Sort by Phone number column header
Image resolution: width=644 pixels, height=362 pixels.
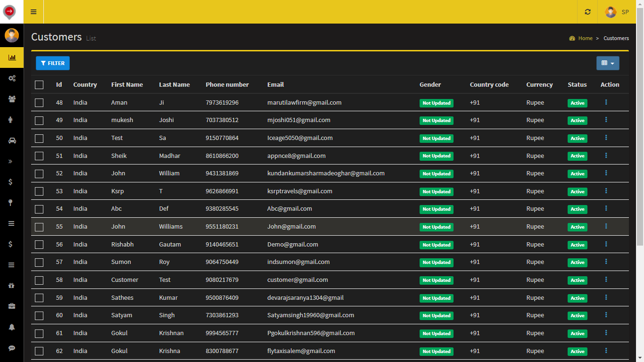coord(227,84)
